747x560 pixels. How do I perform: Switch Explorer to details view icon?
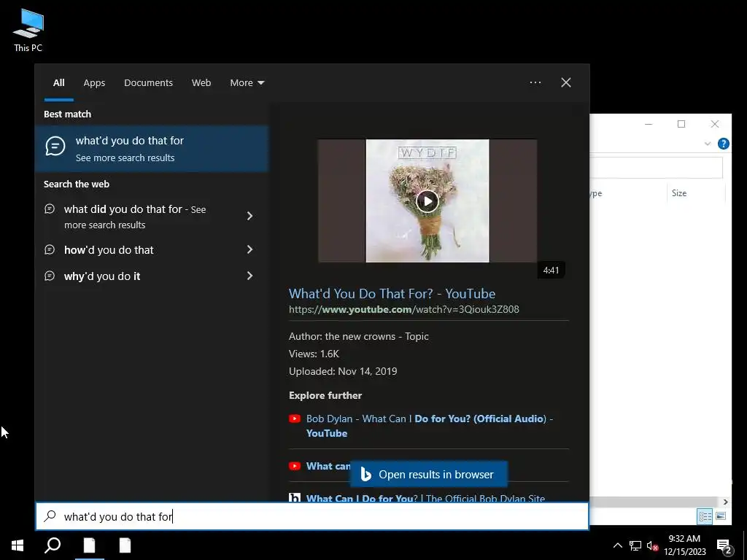[x=705, y=516]
